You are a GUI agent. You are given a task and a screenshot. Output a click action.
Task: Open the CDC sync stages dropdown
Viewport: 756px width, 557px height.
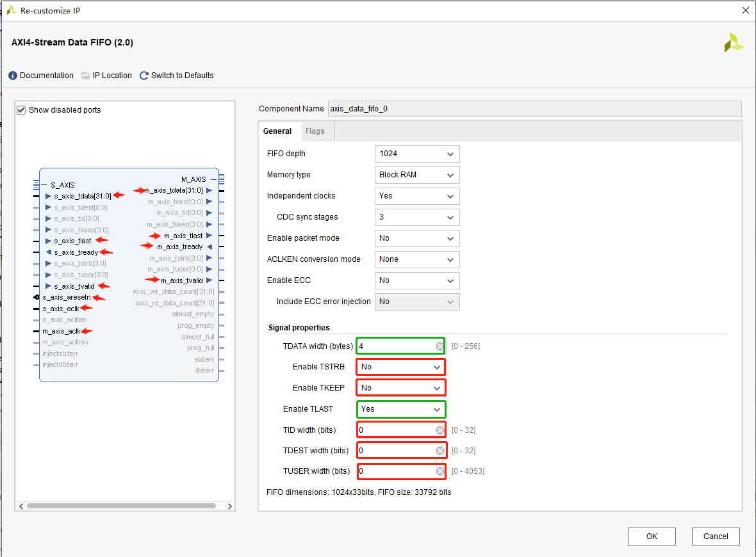click(417, 217)
